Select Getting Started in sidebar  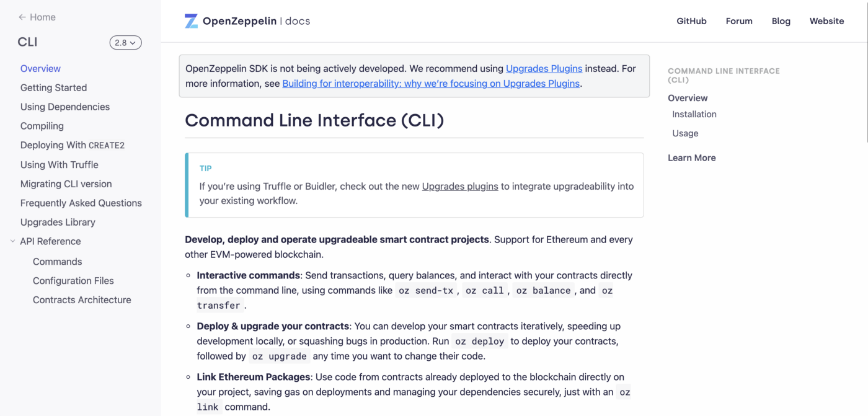click(53, 88)
